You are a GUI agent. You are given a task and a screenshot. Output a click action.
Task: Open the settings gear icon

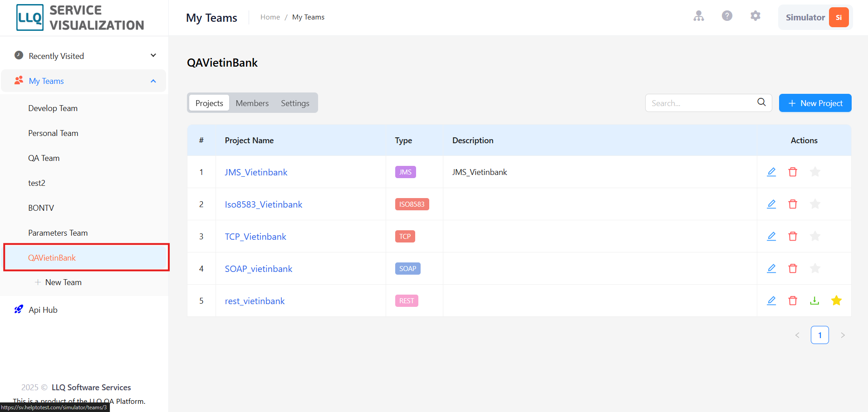click(x=755, y=16)
